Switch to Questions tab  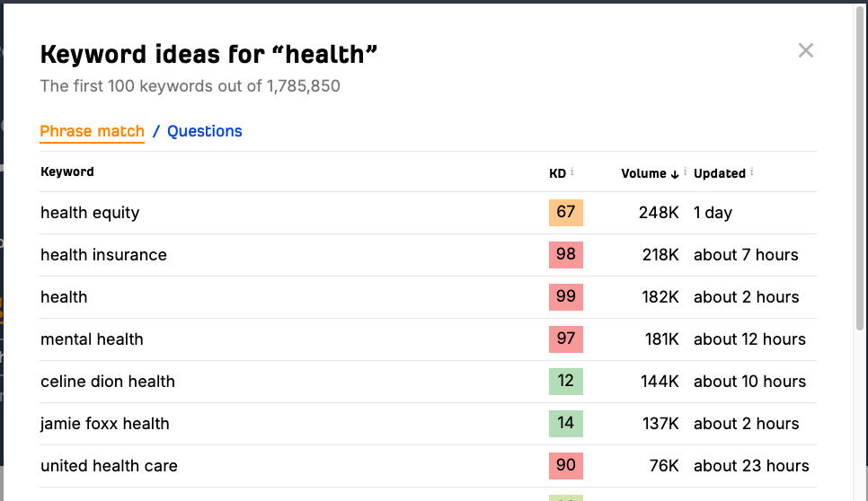click(x=205, y=131)
